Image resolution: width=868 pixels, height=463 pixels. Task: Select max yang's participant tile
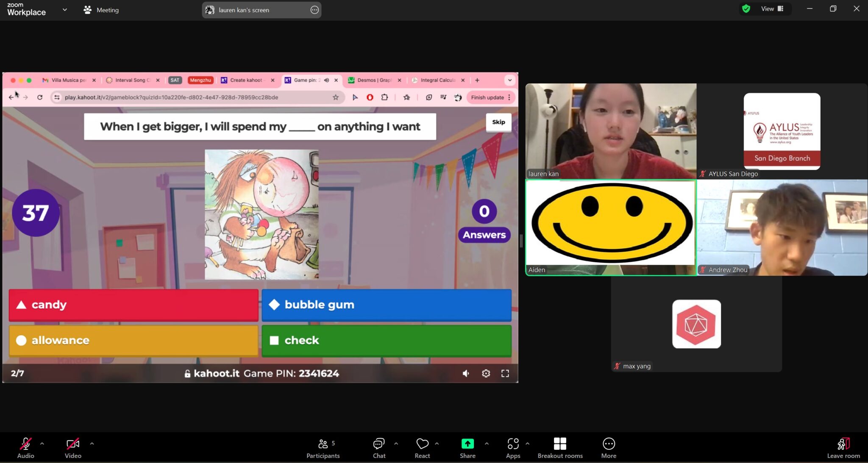696,324
